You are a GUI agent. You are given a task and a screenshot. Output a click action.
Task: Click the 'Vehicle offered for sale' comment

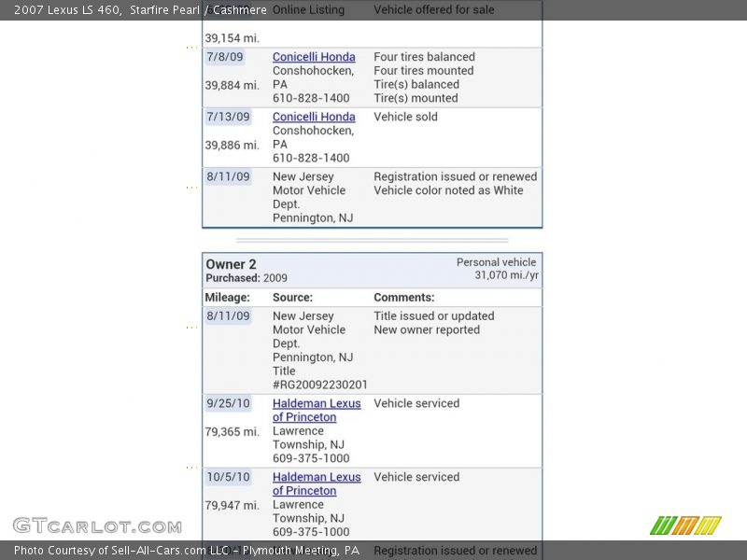[434, 9]
